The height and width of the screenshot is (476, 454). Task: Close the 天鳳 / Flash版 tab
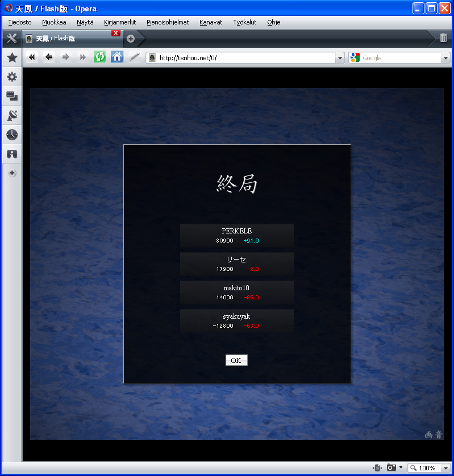click(x=116, y=33)
